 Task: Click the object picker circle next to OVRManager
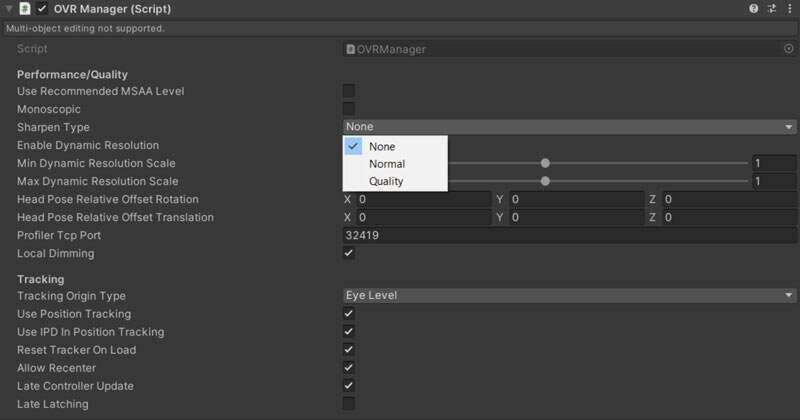coord(788,48)
